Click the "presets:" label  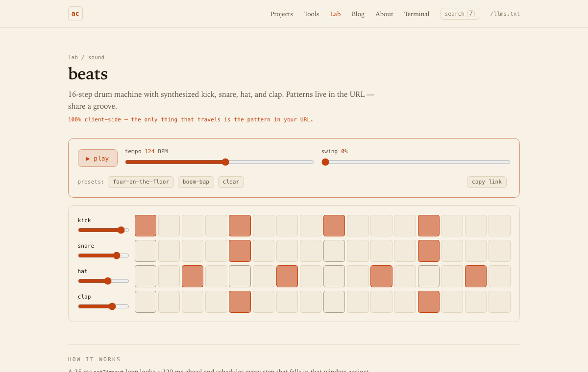pyautogui.click(x=91, y=182)
